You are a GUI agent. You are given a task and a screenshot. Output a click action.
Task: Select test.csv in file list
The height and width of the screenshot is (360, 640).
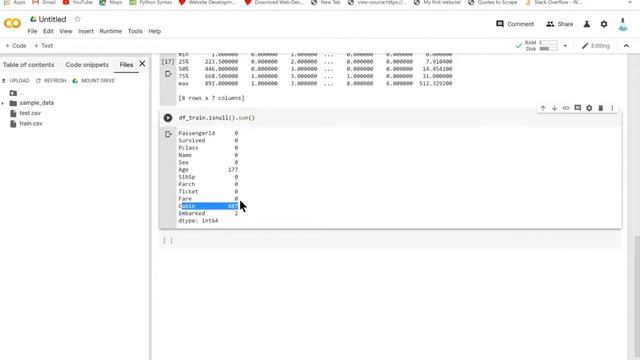click(x=25, y=113)
